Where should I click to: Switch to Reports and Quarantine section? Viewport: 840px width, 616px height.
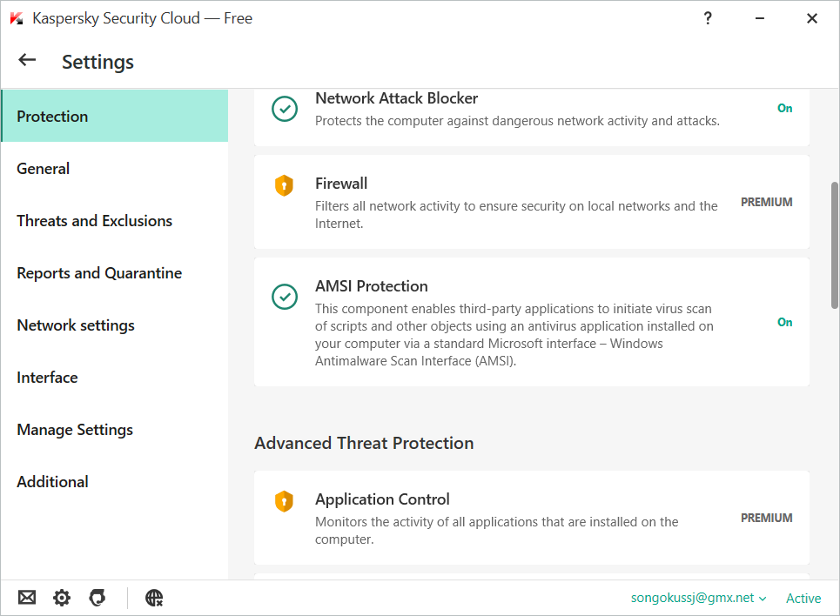[99, 273]
